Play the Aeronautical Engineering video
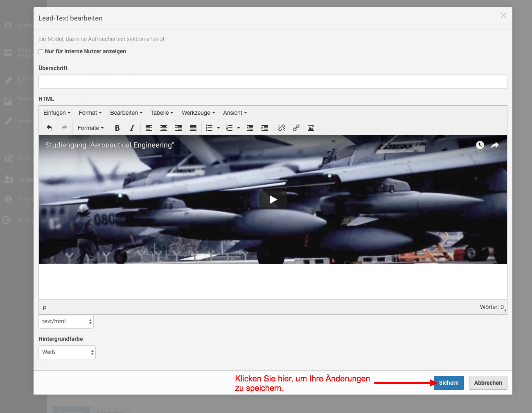The height and width of the screenshot is (413, 532). tap(273, 200)
